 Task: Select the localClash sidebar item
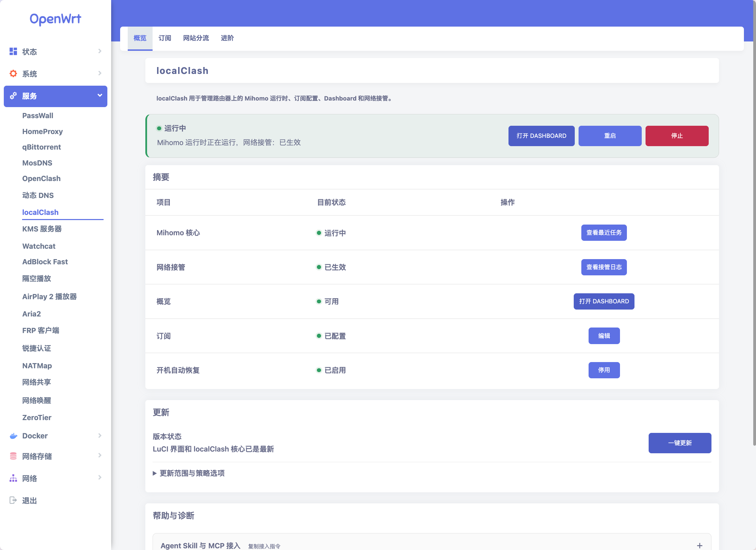40,212
